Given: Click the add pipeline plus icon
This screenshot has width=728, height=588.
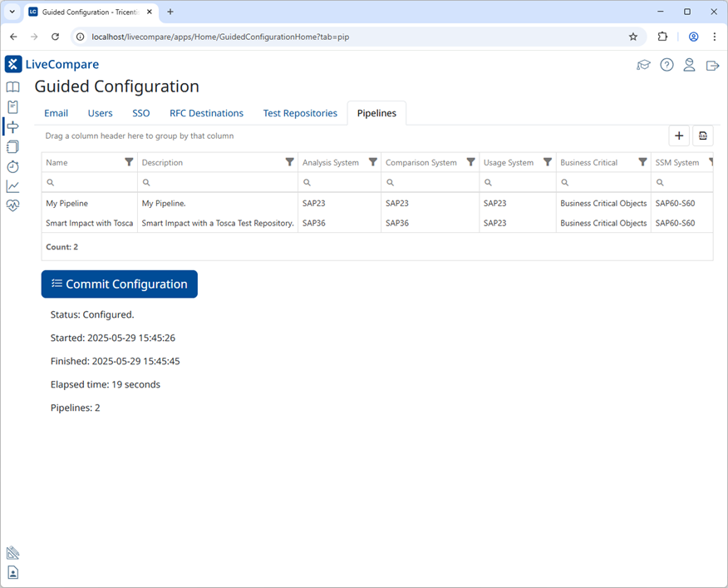Looking at the screenshot, I should click(679, 136).
